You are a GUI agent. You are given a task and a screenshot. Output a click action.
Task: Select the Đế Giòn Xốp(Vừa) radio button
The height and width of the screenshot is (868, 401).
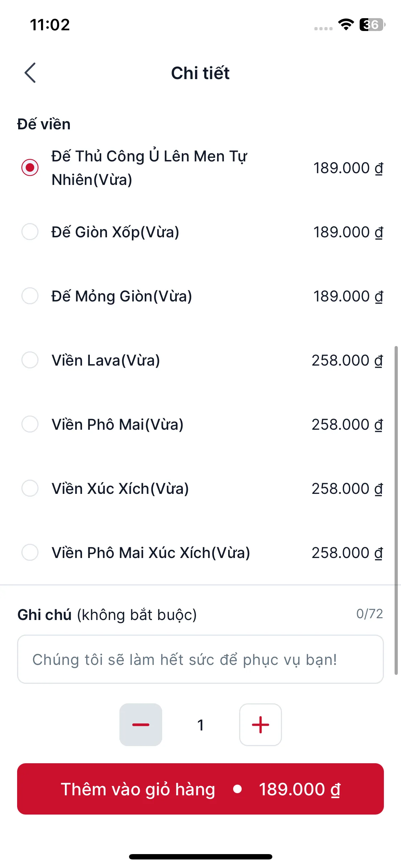coord(30,232)
